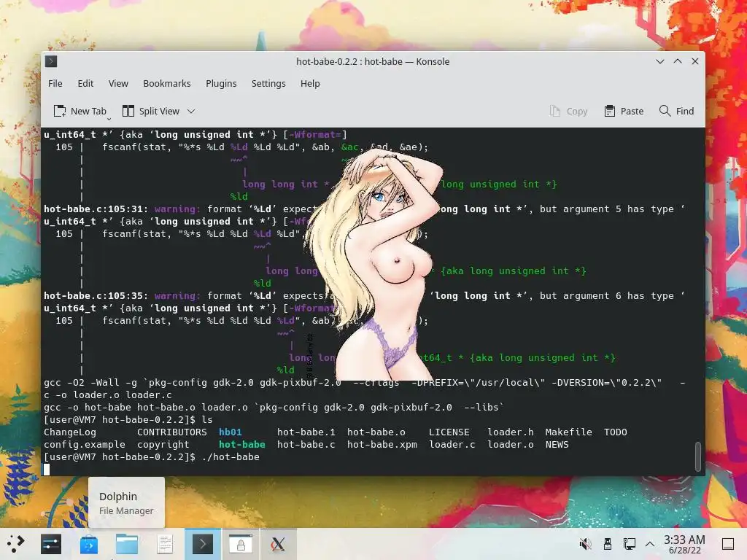Click the CONTRIBUTORS entry in ls output
Image resolution: width=747 pixels, height=560 pixels.
172,432
